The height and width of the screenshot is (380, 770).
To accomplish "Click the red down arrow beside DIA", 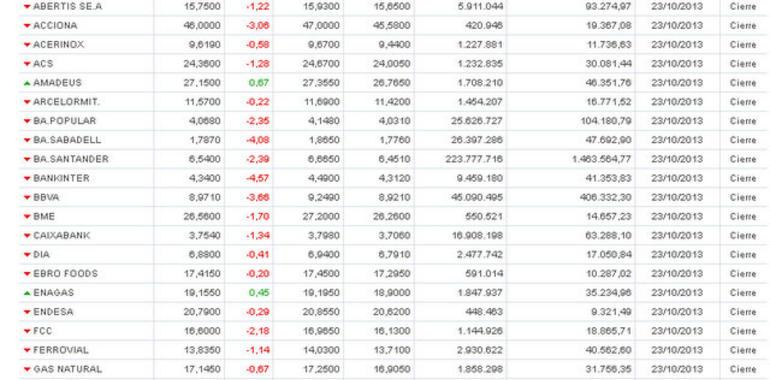I will click(x=27, y=255).
